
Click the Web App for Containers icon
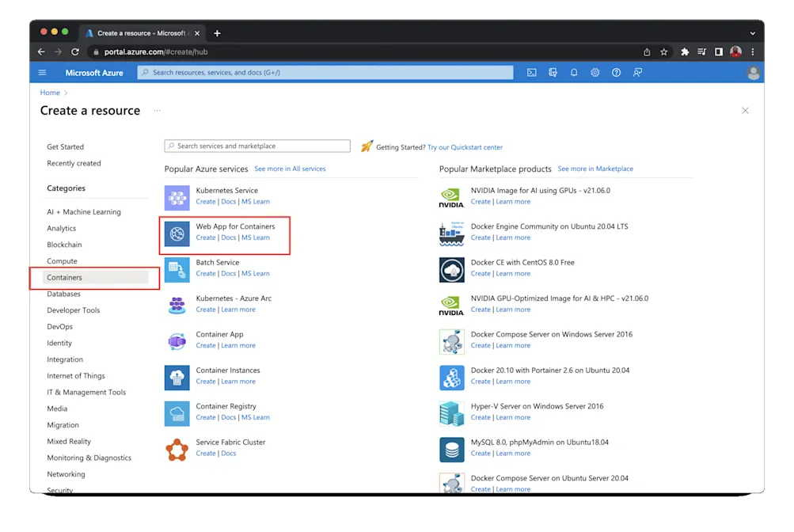(177, 233)
